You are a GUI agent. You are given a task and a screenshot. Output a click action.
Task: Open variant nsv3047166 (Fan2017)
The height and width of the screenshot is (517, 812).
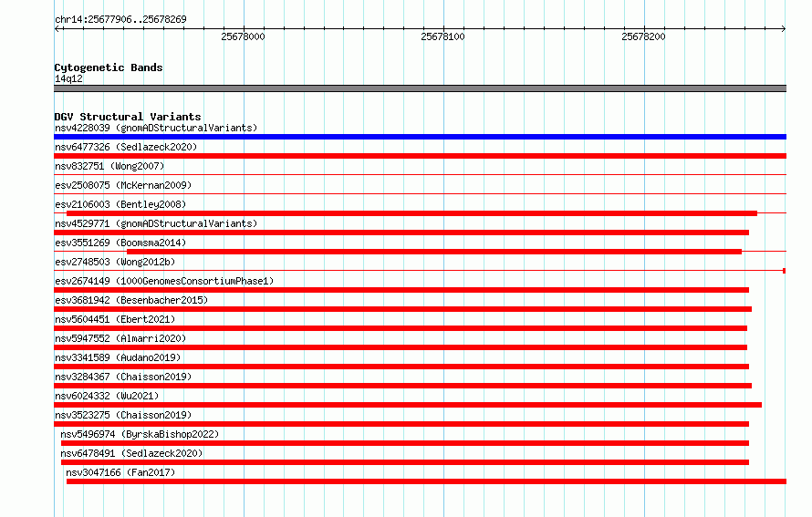pos(120,472)
